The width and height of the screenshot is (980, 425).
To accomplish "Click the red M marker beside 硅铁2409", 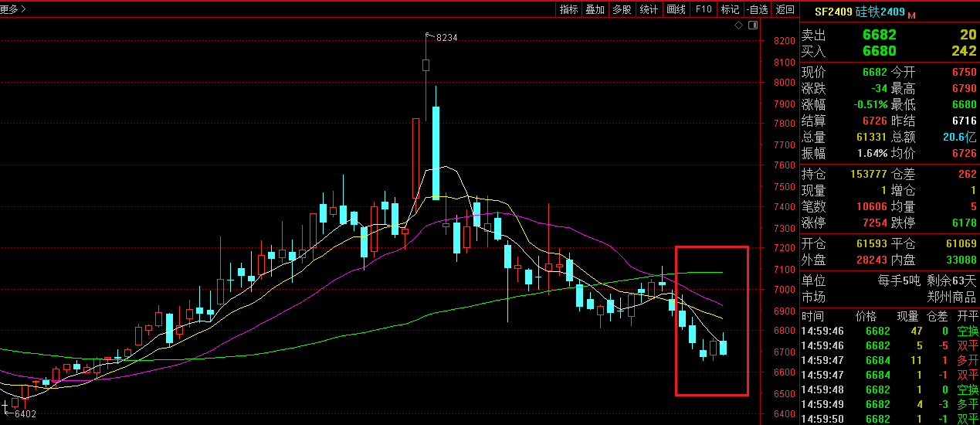I will [x=911, y=15].
